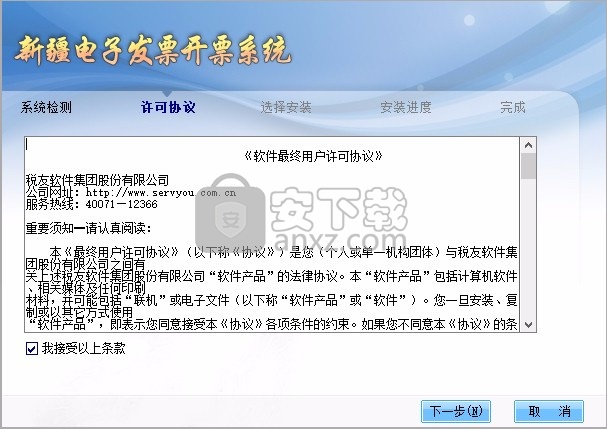Click the license scrollbar up arrow
The image size is (607, 429).
(528, 145)
